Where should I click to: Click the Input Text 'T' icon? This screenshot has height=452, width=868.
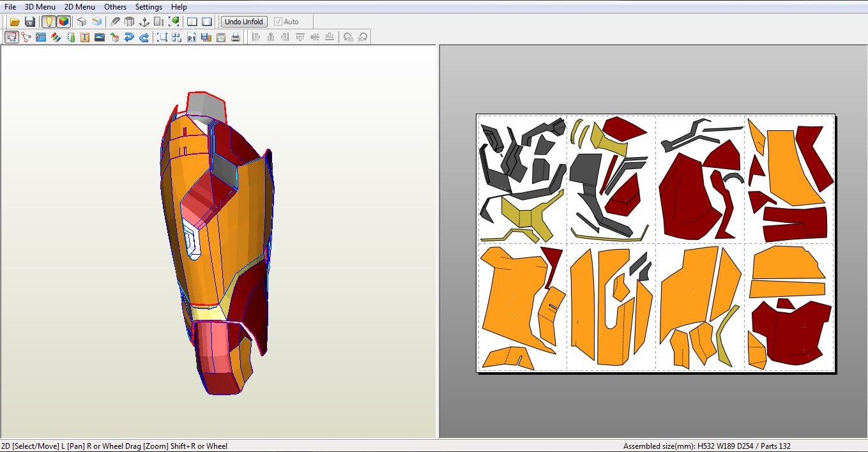pyautogui.click(x=85, y=37)
